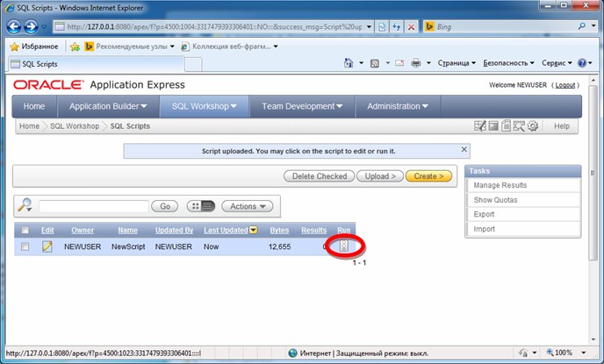The width and height of the screenshot is (604, 364).
Task: Click the search magnifier icon
Action: pyautogui.click(x=25, y=205)
